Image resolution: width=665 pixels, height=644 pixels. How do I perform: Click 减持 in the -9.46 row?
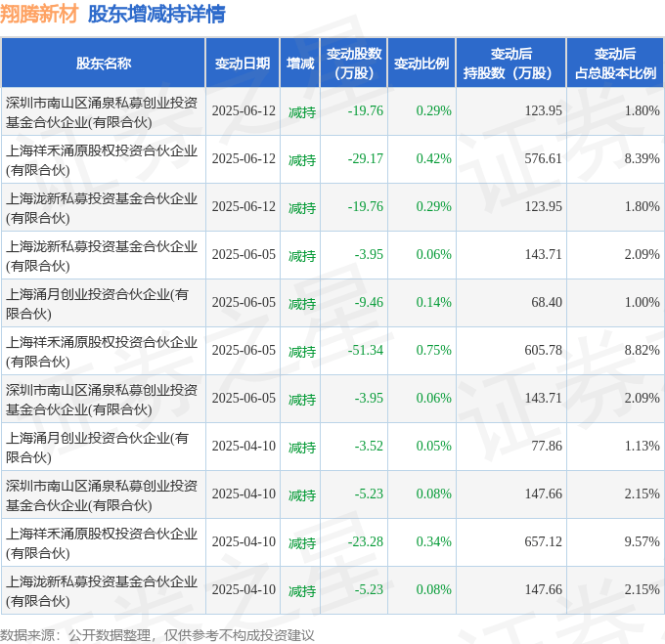coord(302,304)
